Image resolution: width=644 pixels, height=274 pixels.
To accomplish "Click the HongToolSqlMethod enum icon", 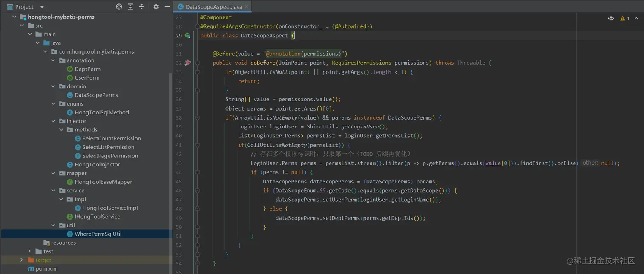I will (70, 112).
